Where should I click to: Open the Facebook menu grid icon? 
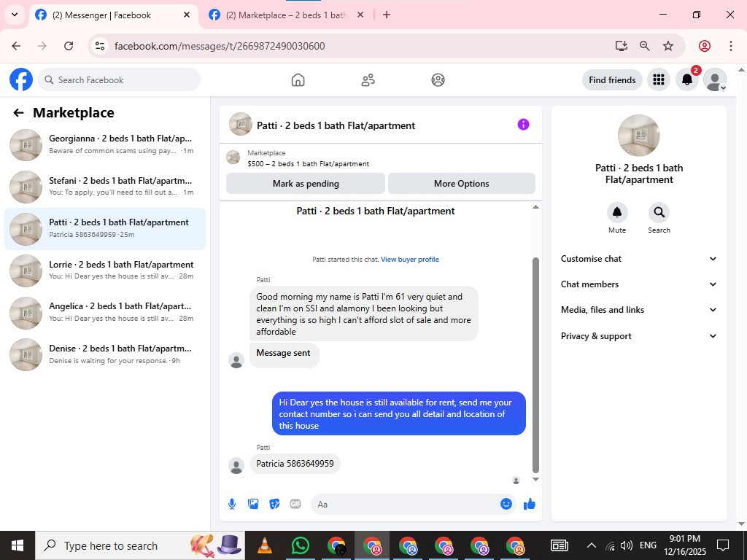point(659,79)
